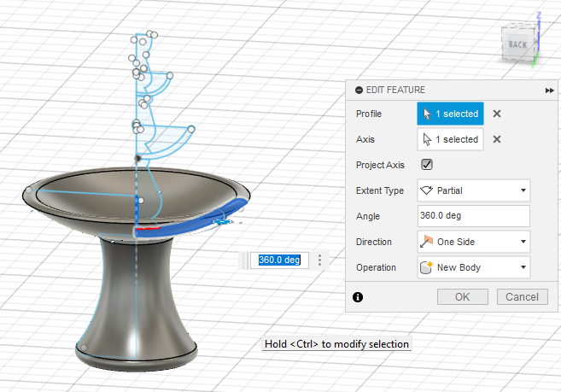This screenshot has width=561, height=392.
Task: Expand dialog using double-arrow icon
Action: (549, 91)
